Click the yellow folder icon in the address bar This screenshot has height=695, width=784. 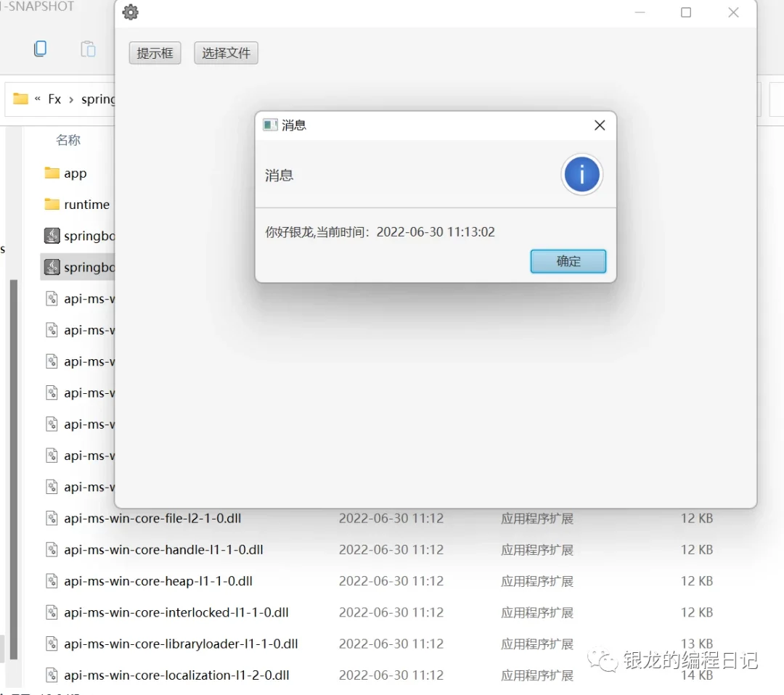[20, 99]
